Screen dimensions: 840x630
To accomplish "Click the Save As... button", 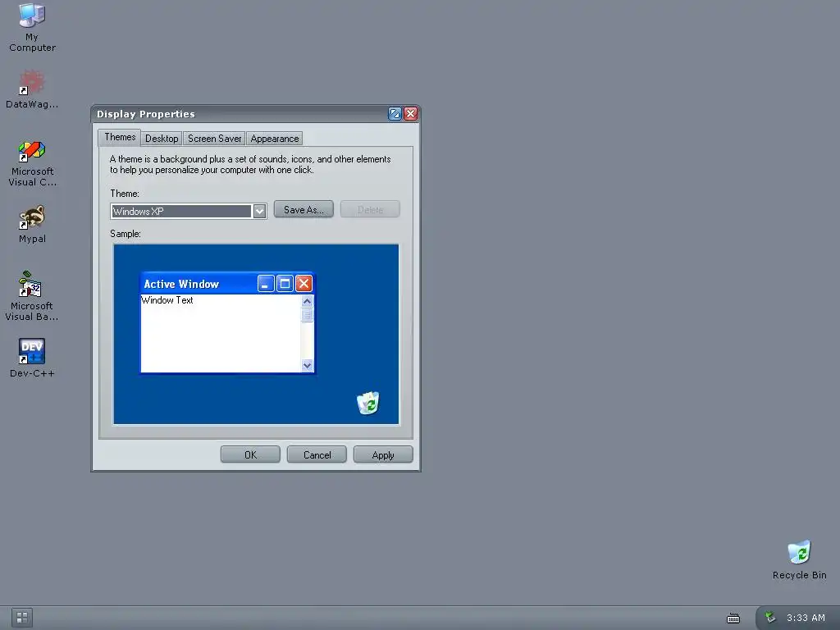I will pyautogui.click(x=304, y=209).
